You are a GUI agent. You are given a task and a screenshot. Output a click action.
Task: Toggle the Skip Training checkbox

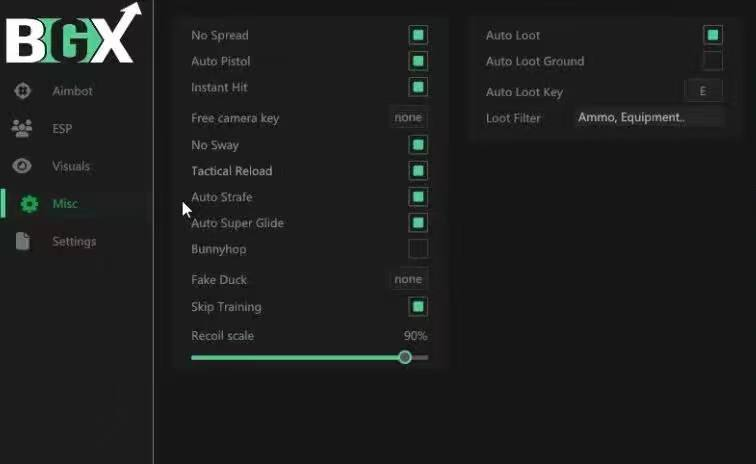point(418,307)
